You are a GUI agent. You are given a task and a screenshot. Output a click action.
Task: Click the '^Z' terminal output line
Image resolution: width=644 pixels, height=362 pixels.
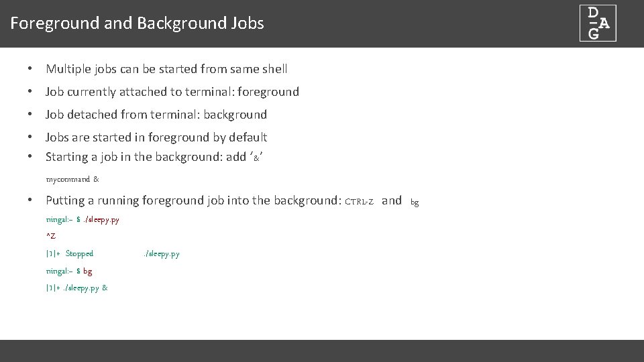[x=50, y=235]
